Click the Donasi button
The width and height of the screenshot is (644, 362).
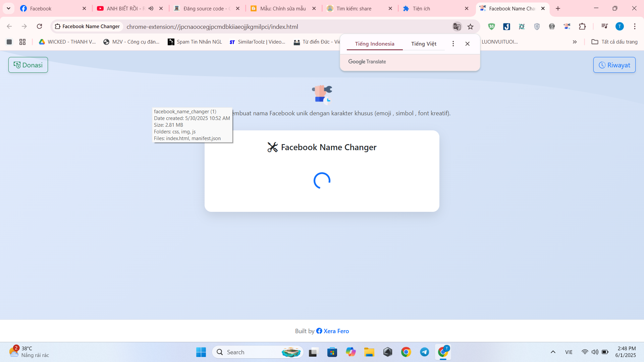click(x=28, y=65)
